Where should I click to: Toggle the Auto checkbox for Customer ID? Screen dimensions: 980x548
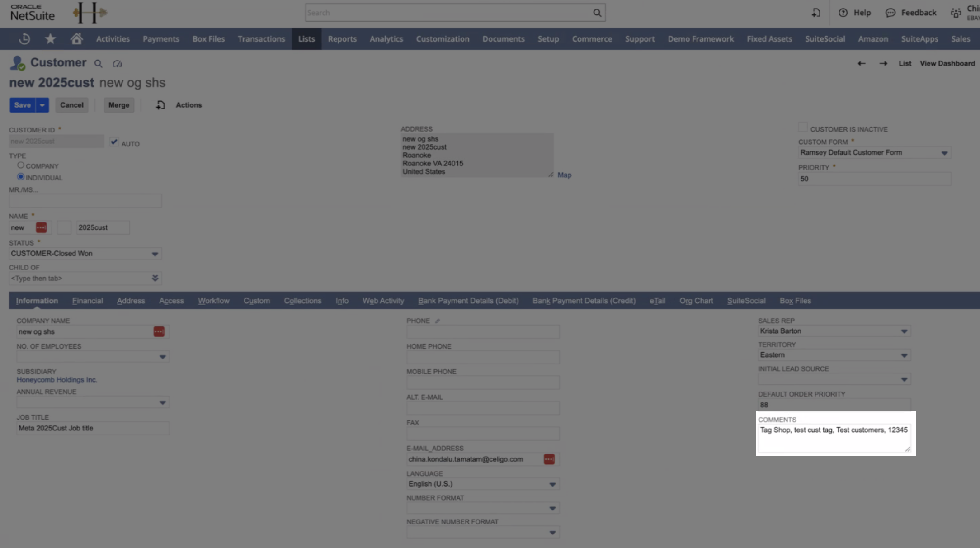114,142
